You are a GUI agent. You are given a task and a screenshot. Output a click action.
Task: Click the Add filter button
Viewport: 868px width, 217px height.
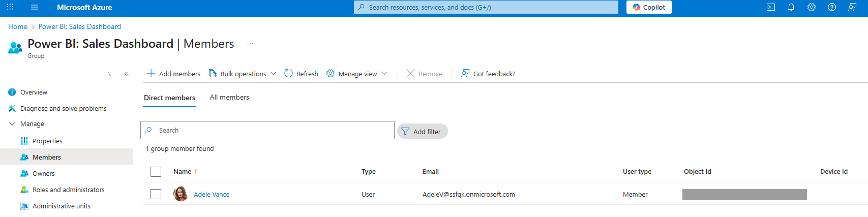coord(423,131)
